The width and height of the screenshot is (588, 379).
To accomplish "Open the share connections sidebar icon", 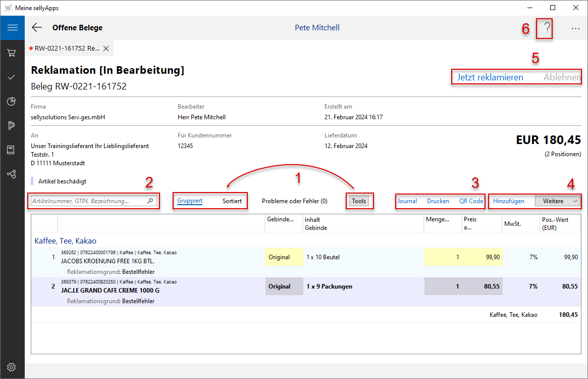I will 12,174.
